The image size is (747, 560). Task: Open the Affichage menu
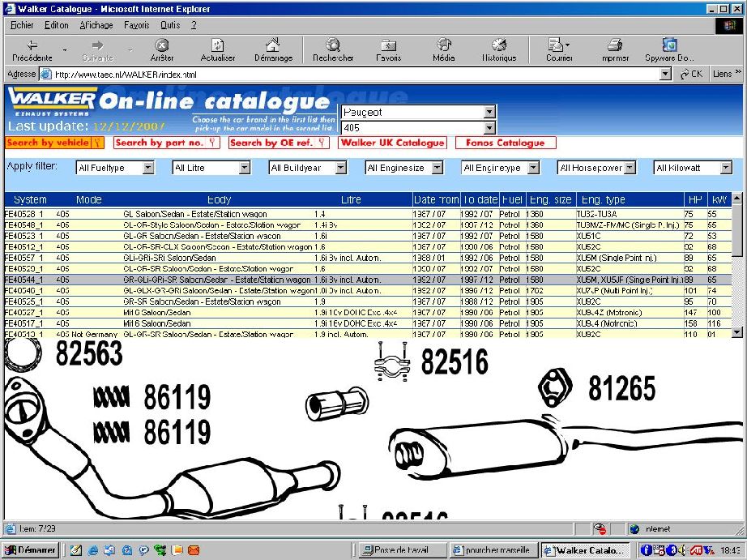(x=96, y=25)
